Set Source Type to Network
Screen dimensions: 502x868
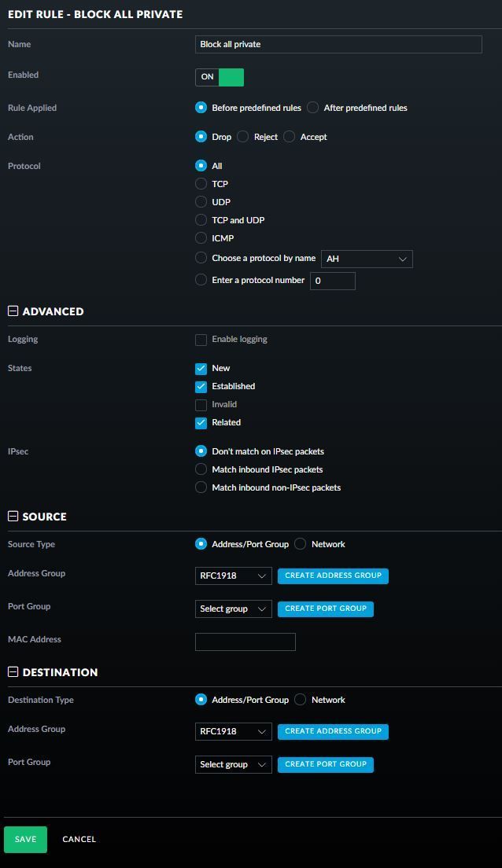pos(301,544)
